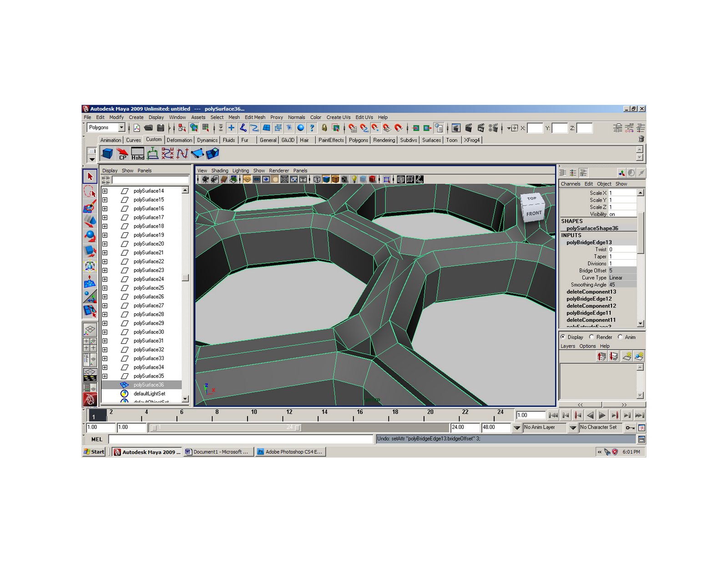
Task: Go to start of playback range
Action: point(553,415)
